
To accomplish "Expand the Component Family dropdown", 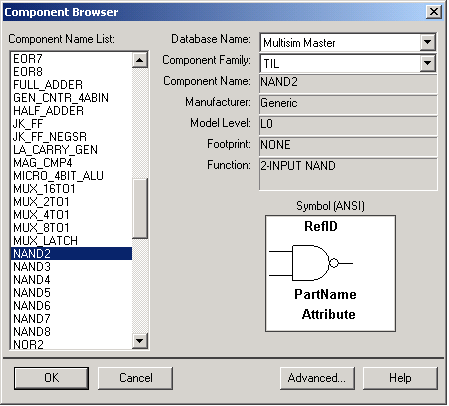I will point(428,63).
